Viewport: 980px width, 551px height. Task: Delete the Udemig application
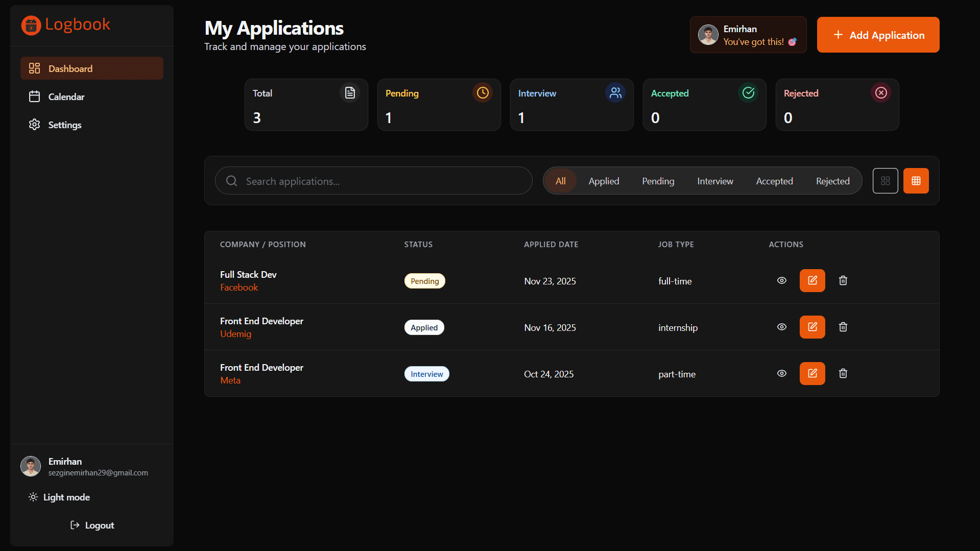(x=843, y=327)
